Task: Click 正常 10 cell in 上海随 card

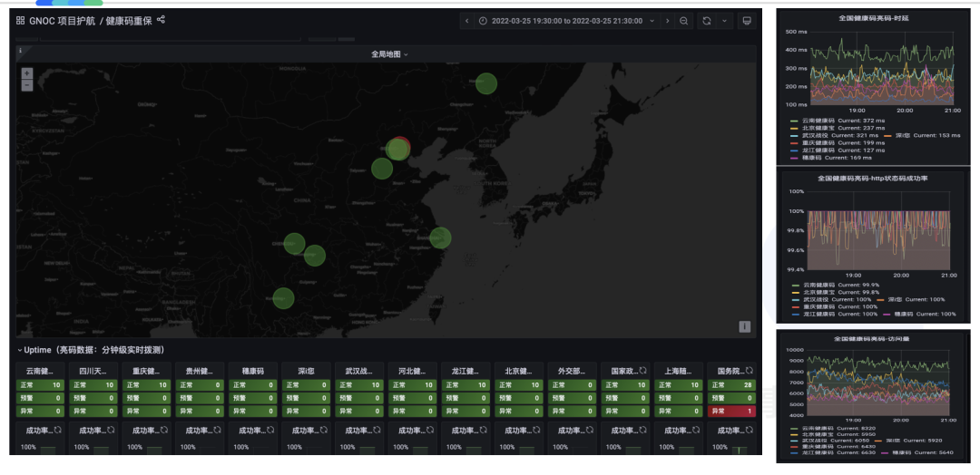Action: 678,385
